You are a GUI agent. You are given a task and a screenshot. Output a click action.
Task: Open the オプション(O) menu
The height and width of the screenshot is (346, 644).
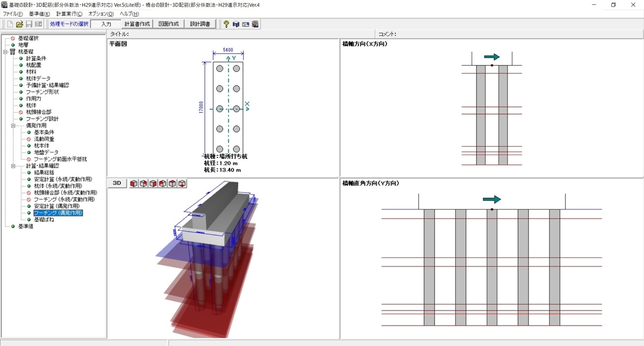point(101,13)
